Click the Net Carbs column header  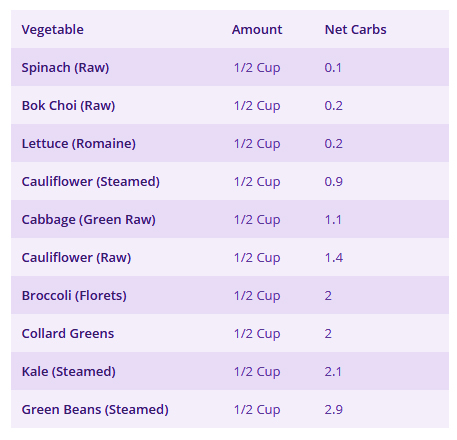click(356, 30)
